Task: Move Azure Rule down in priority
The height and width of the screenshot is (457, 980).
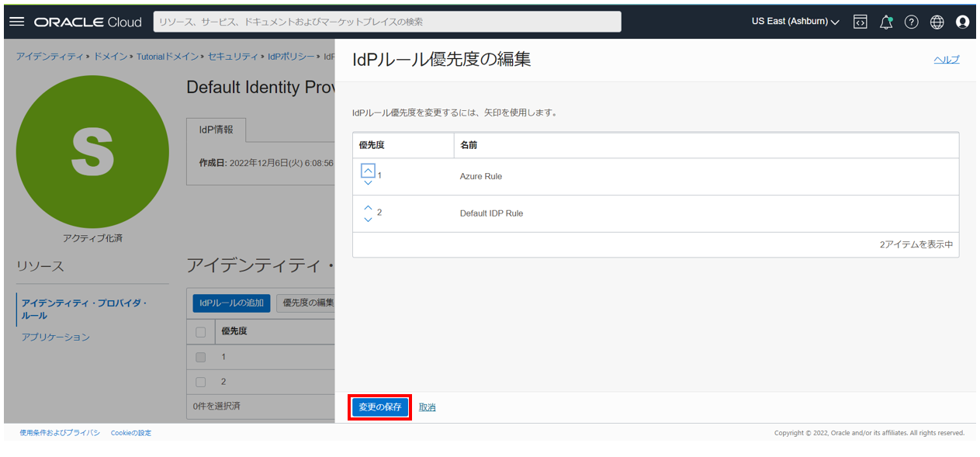Action: [x=368, y=183]
